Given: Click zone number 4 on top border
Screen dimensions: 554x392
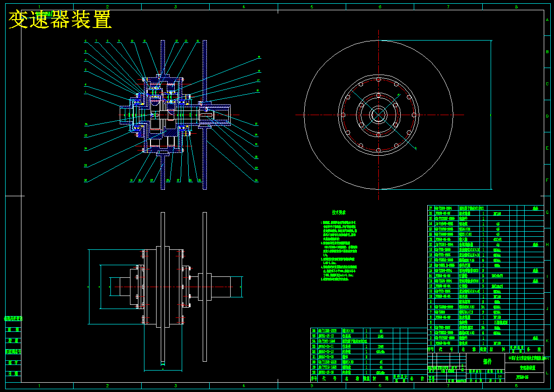Looking at the screenshot, I should click(244, 7).
